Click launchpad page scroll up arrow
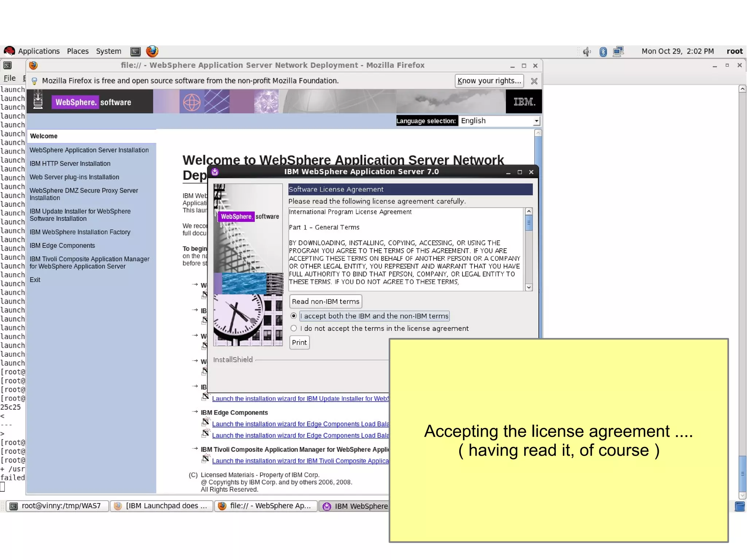The height and width of the screenshot is (560, 747). [x=538, y=134]
